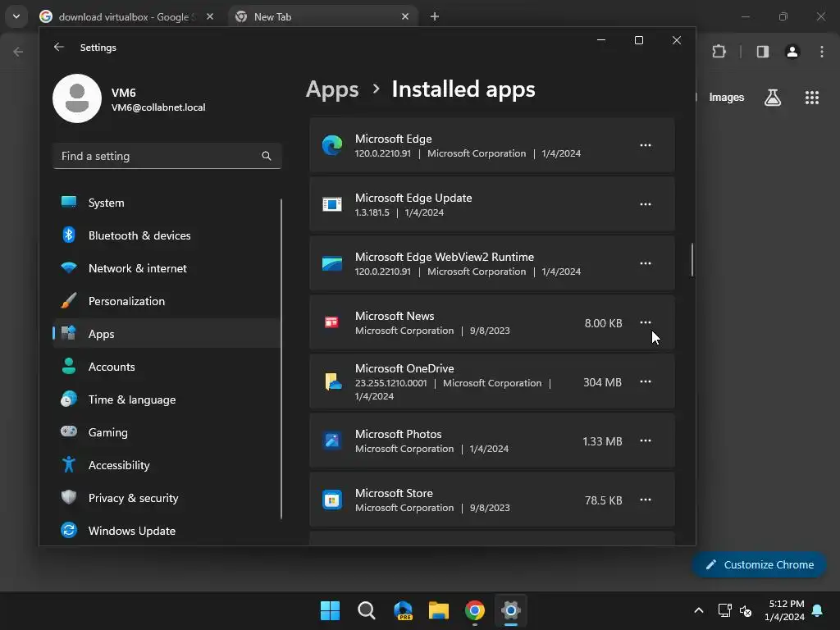
Task: Open Chrome tab search dropdown arrow
Action: pyautogui.click(x=16, y=16)
